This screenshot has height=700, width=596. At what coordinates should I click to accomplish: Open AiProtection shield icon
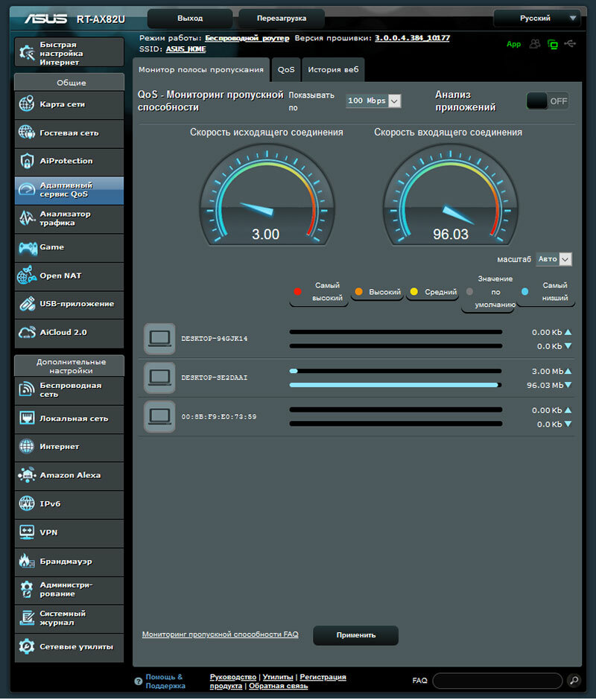[27, 161]
